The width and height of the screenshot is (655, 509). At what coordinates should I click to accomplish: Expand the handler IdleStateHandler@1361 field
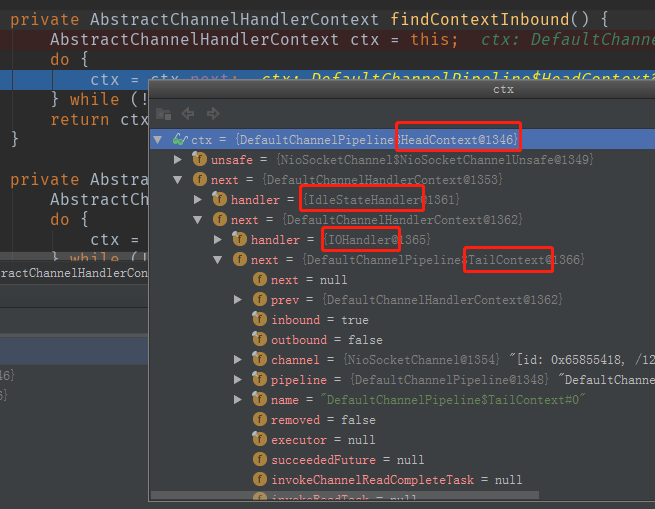click(198, 200)
